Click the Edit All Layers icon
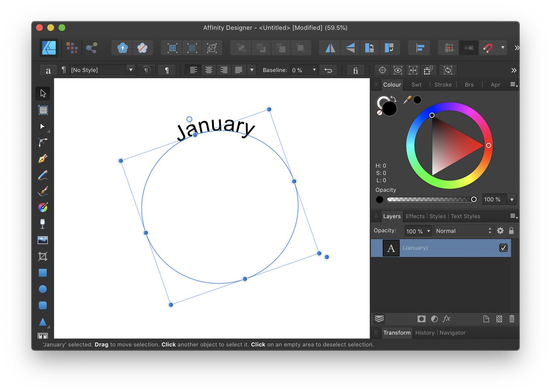This screenshot has height=392, width=551. (379, 319)
